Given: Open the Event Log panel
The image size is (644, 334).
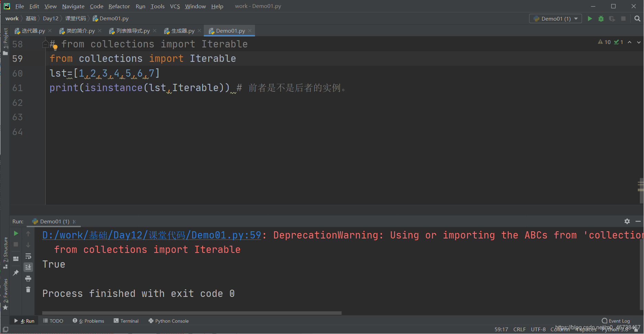Looking at the screenshot, I should (x=616, y=321).
